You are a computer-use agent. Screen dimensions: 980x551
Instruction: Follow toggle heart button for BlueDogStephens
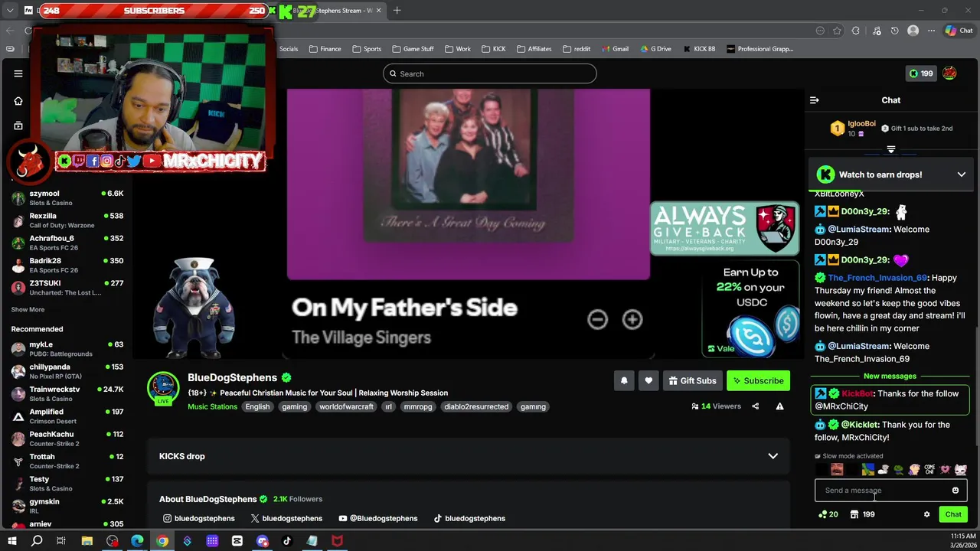pyautogui.click(x=648, y=380)
